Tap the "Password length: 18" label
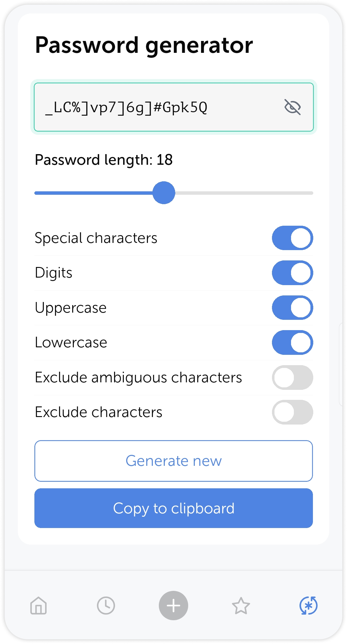Image resolution: width=347 pixels, height=644 pixels. (x=103, y=160)
